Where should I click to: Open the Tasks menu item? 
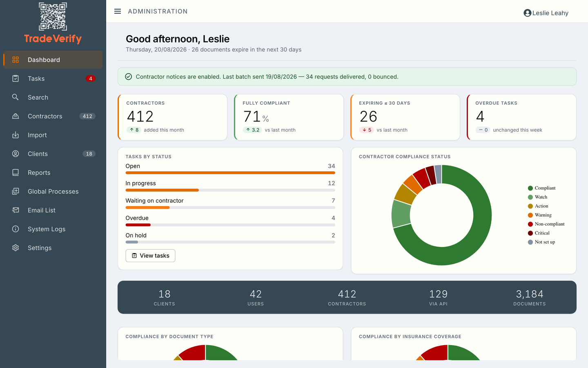[53, 79]
